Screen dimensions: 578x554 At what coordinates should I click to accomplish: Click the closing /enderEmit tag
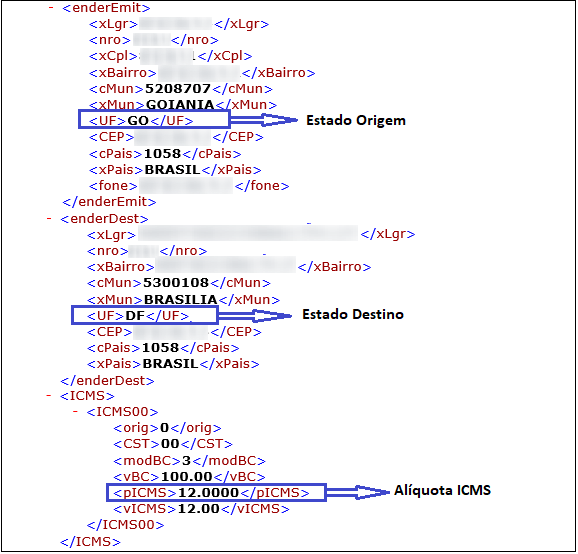tap(109, 202)
